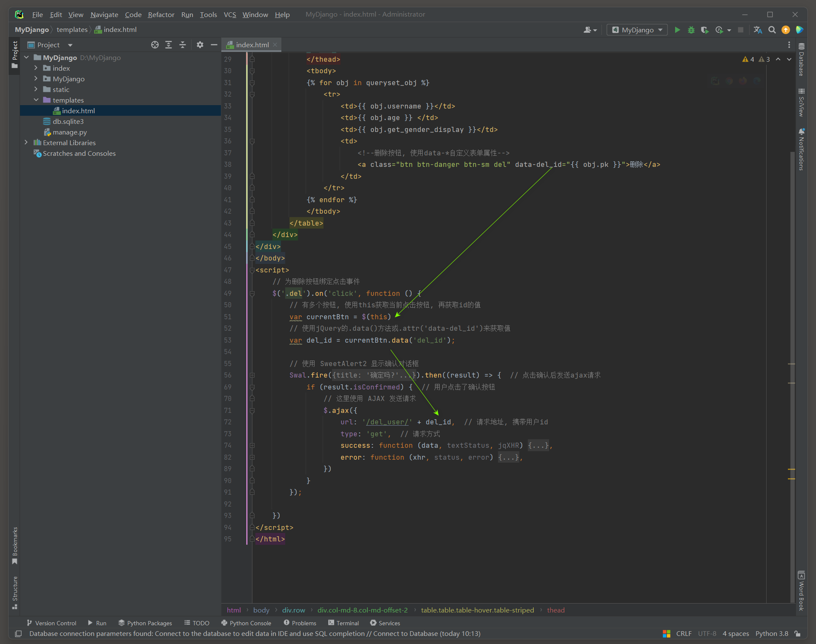This screenshot has width=816, height=644.
Task: Select Scratches and Consoles node
Action: [x=79, y=153]
